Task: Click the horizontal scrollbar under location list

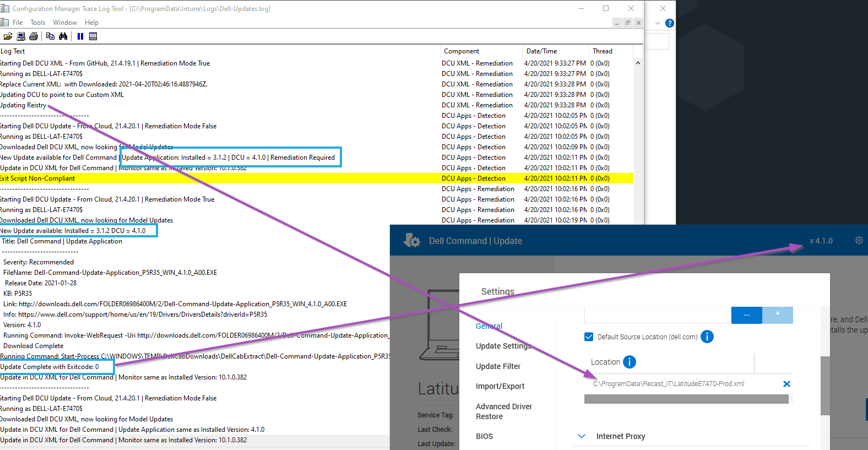Action: pos(686,399)
